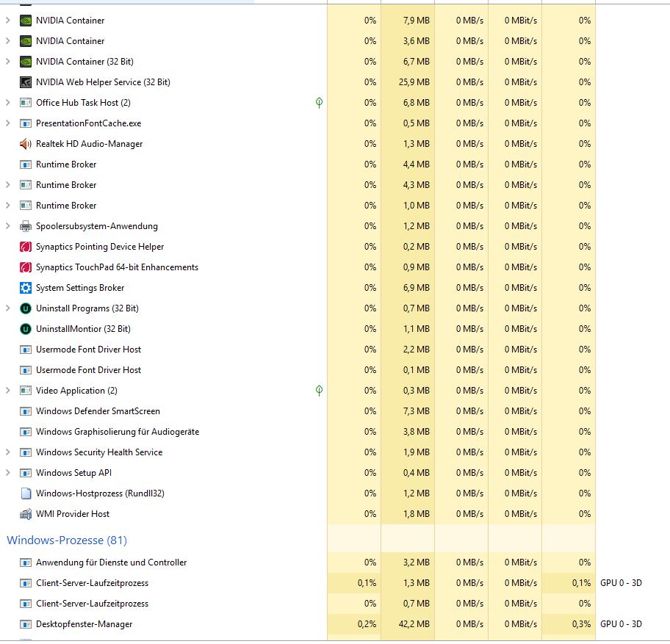
Task: Click the NVIDIA Web Helper Service icon
Action: click(26, 82)
